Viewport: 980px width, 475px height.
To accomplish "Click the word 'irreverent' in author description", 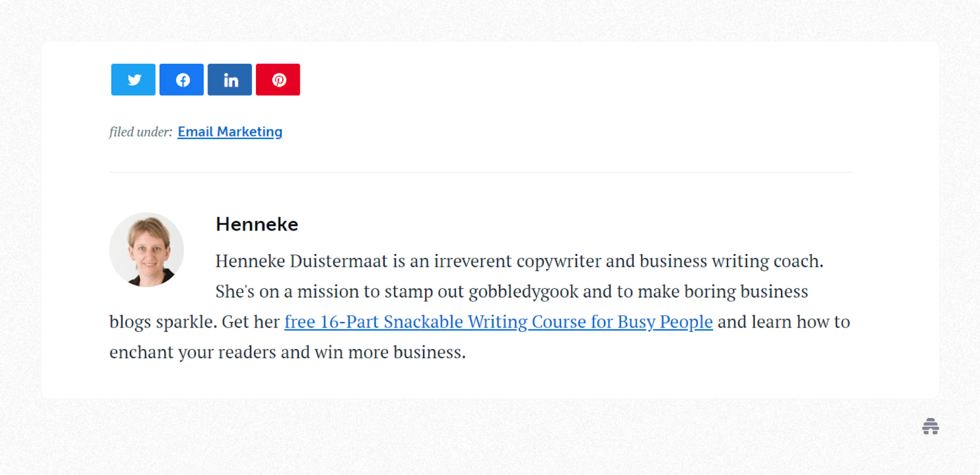I will (x=473, y=261).
